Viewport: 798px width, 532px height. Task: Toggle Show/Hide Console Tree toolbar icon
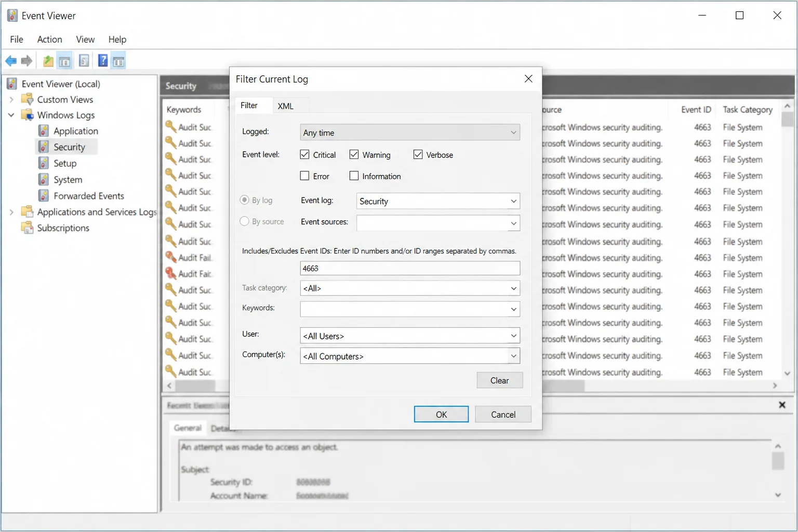tap(65, 61)
